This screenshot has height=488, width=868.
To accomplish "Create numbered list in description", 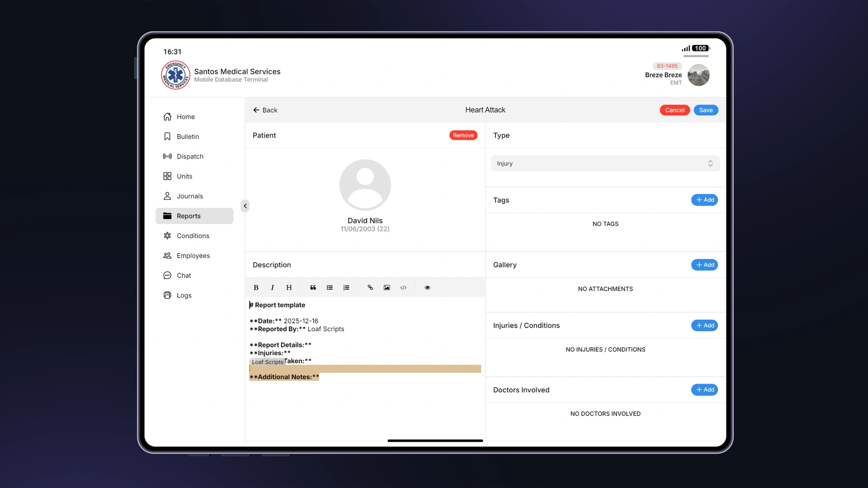I will click(346, 287).
